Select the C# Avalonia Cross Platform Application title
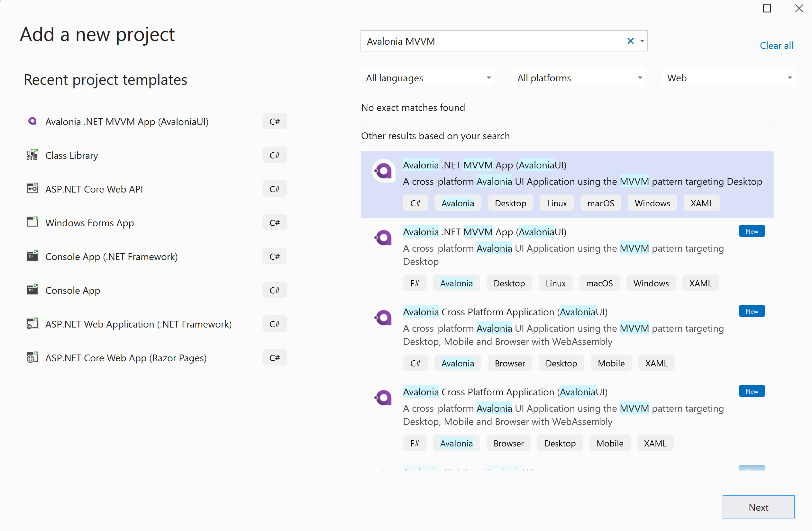This screenshot has height=531, width=812. point(505,312)
